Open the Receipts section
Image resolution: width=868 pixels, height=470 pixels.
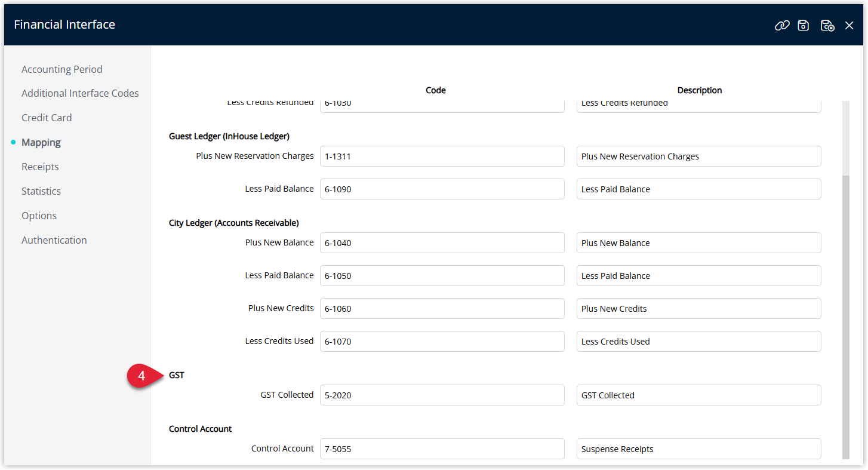[40, 167]
